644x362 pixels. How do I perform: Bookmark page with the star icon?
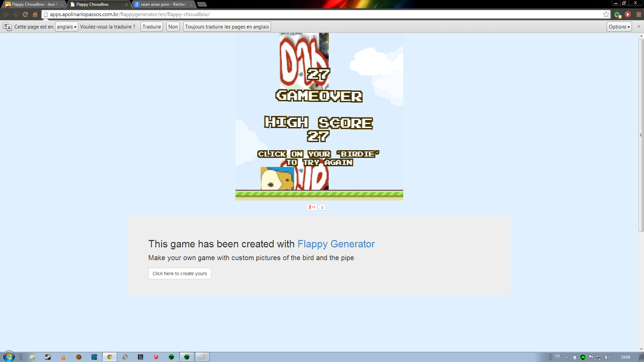[x=606, y=14]
